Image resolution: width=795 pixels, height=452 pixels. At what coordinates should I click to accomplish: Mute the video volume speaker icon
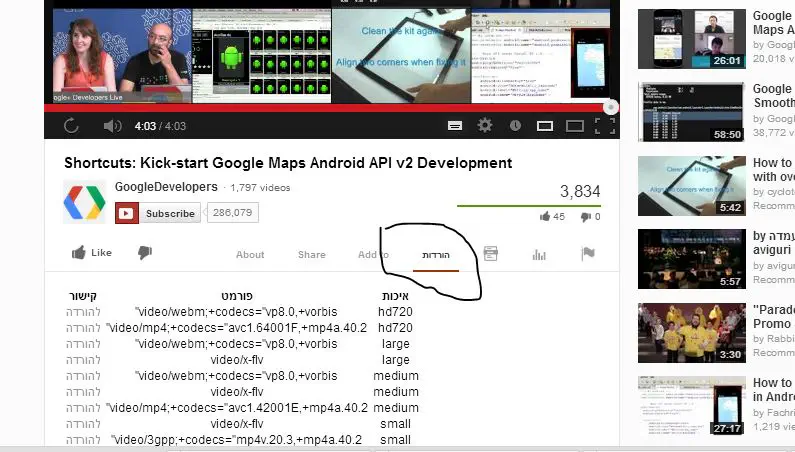tap(112, 126)
